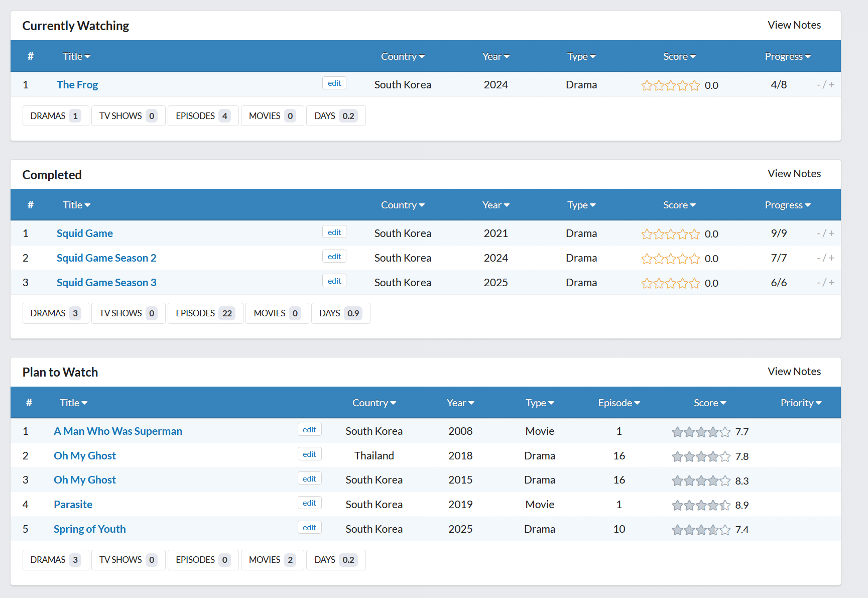Viewport: 868px width, 598px height.
Task: Adjust first Squid Game progress stepper
Action: (x=826, y=233)
